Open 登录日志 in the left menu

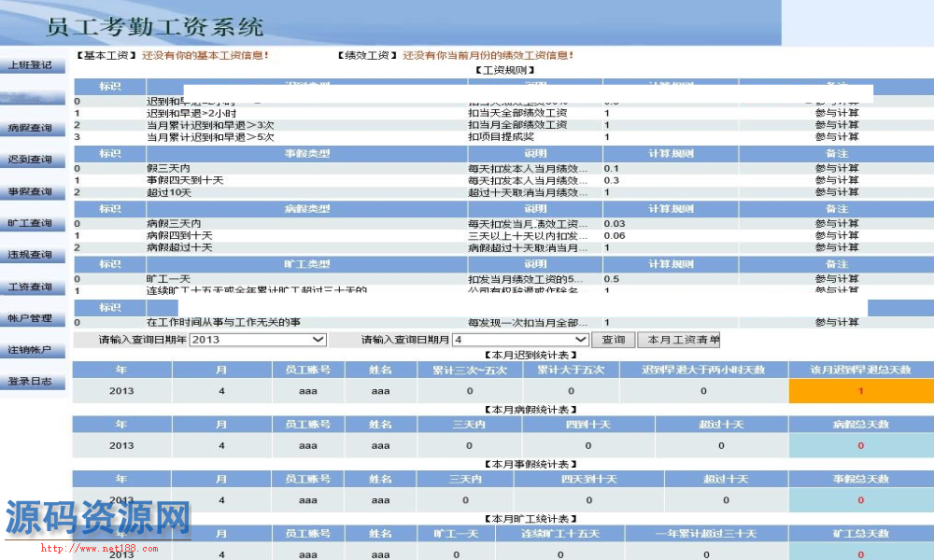(x=30, y=382)
